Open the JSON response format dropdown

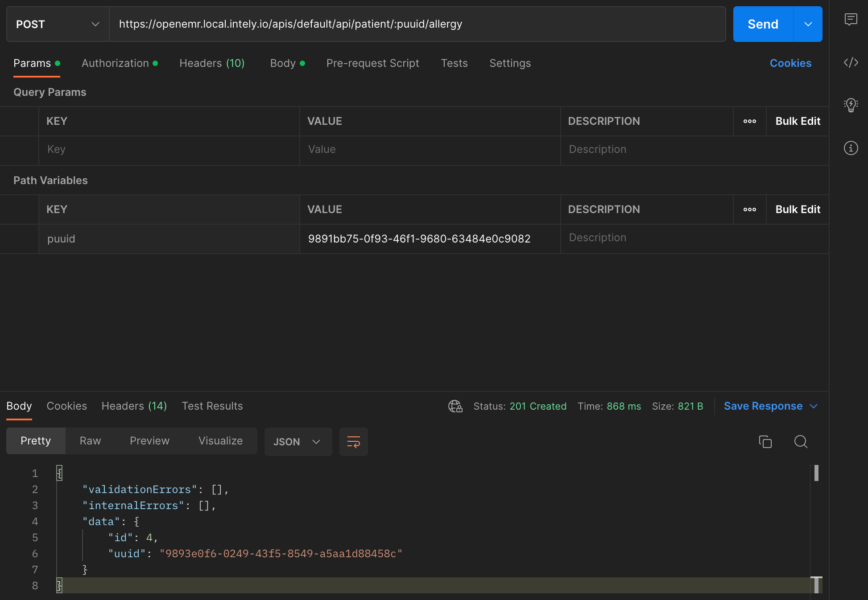click(298, 442)
